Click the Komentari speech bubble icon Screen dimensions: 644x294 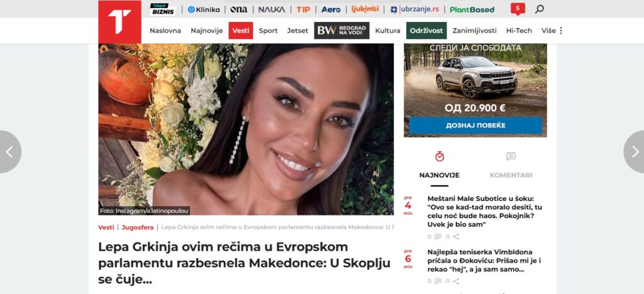coord(511,156)
